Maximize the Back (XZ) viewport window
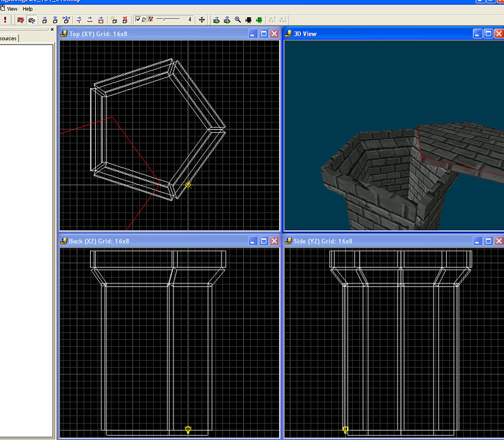The height and width of the screenshot is (440, 504). [263, 241]
